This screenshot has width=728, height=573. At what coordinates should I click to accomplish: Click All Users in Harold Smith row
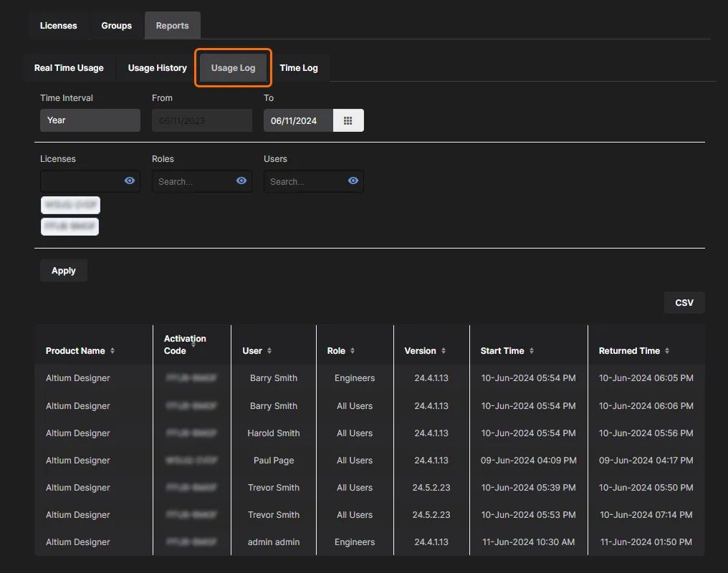click(x=354, y=433)
